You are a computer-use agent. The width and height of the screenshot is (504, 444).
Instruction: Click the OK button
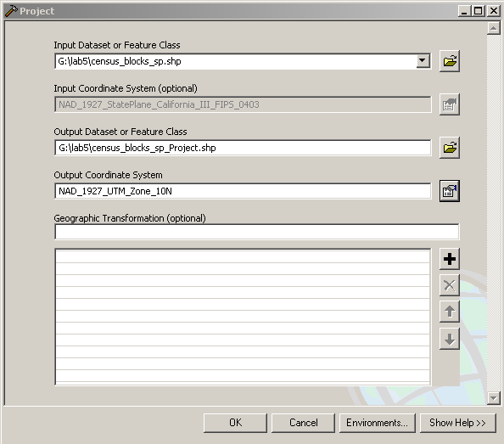pos(235,423)
